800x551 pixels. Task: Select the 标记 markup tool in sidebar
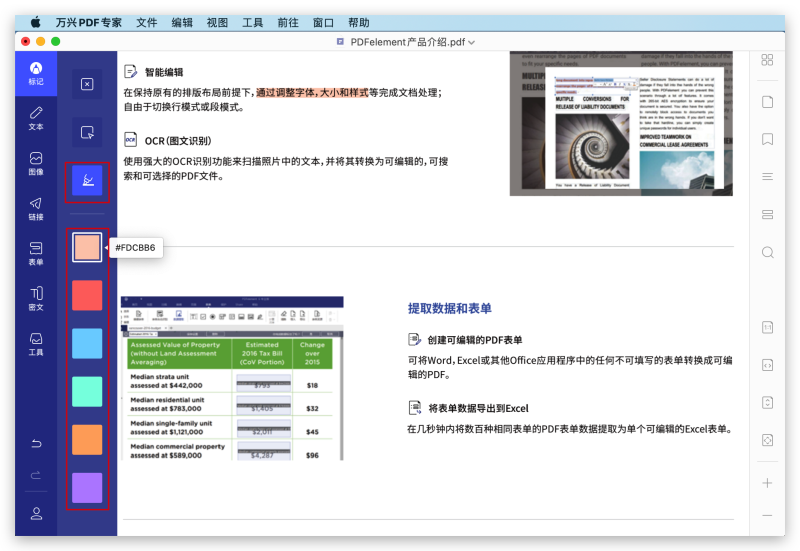tap(36, 73)
